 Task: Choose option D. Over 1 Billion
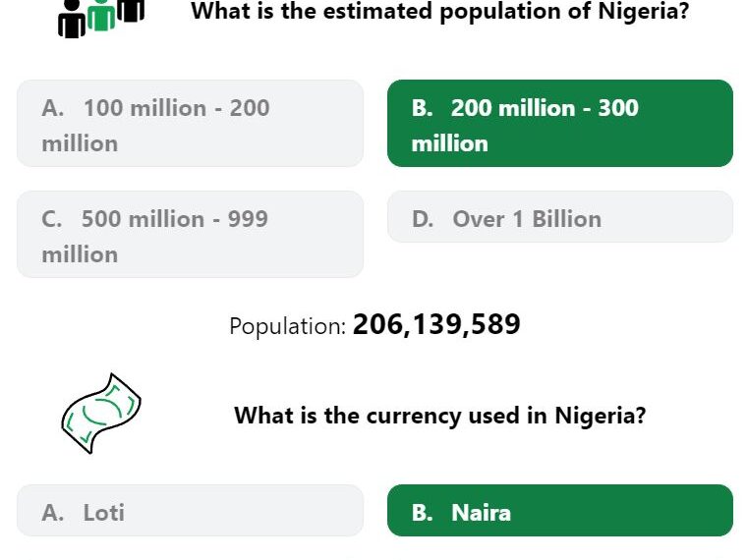pos(560,217)
